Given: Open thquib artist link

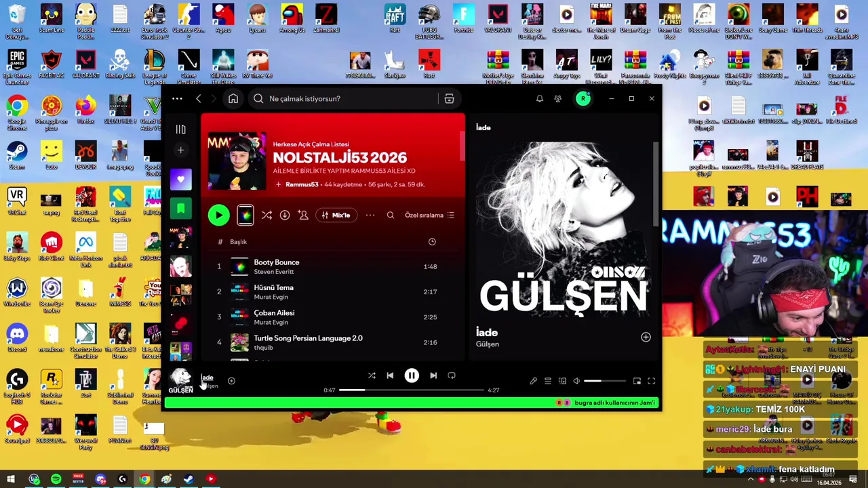Looking at the screenshot, I should point(263,348).
